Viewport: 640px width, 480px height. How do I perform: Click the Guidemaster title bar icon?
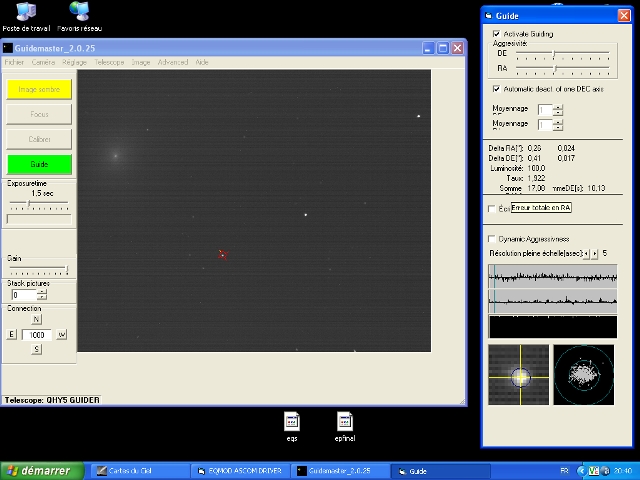pyautogui.click(x=8, y=48)
